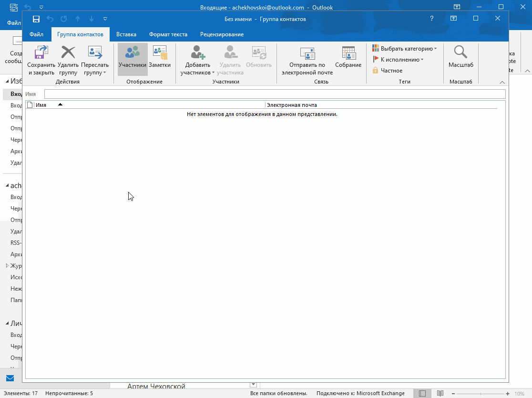Click zoom in plus in status bar
Image resolution: width=532 pixels, height=398 pixels.
pos(508,394)
